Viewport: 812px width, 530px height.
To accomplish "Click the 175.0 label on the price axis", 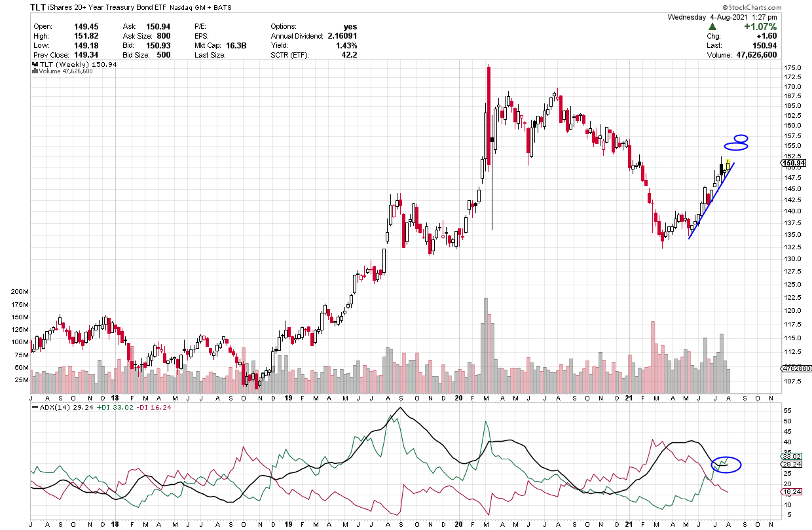I will coord(792,68).
